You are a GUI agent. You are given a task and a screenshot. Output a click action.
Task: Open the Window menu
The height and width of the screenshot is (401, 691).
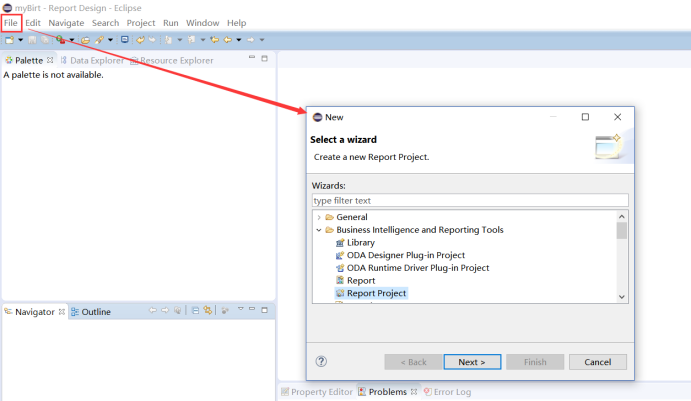tap(203, 23)
